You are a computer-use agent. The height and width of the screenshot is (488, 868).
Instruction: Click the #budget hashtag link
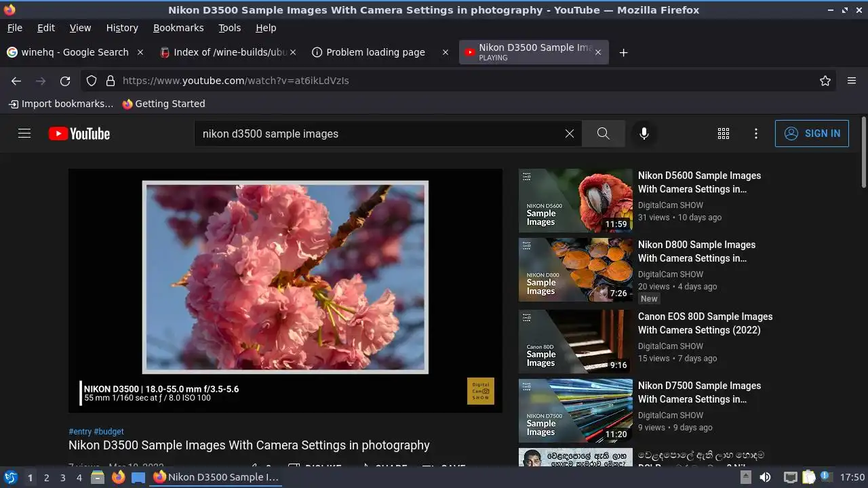(109, 432)
